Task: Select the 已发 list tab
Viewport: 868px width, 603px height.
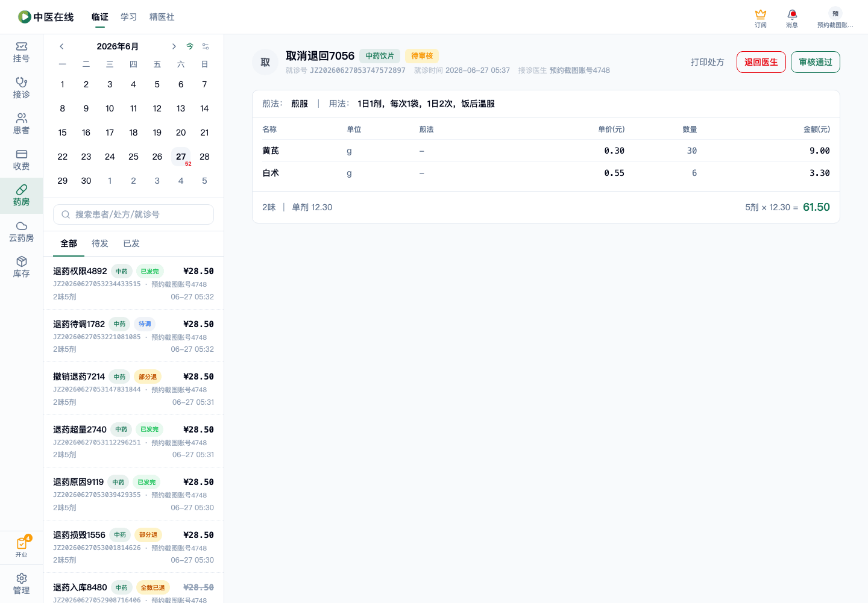Action: coord(131,243)
